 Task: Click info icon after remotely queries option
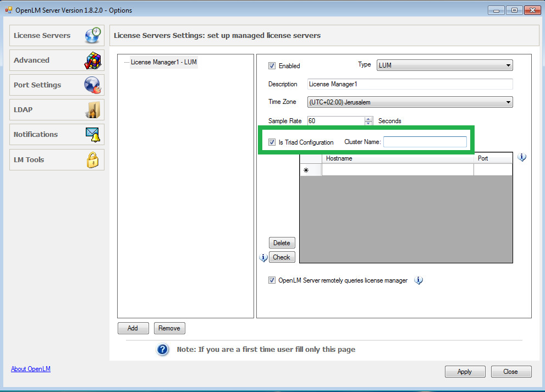point(419,280)
